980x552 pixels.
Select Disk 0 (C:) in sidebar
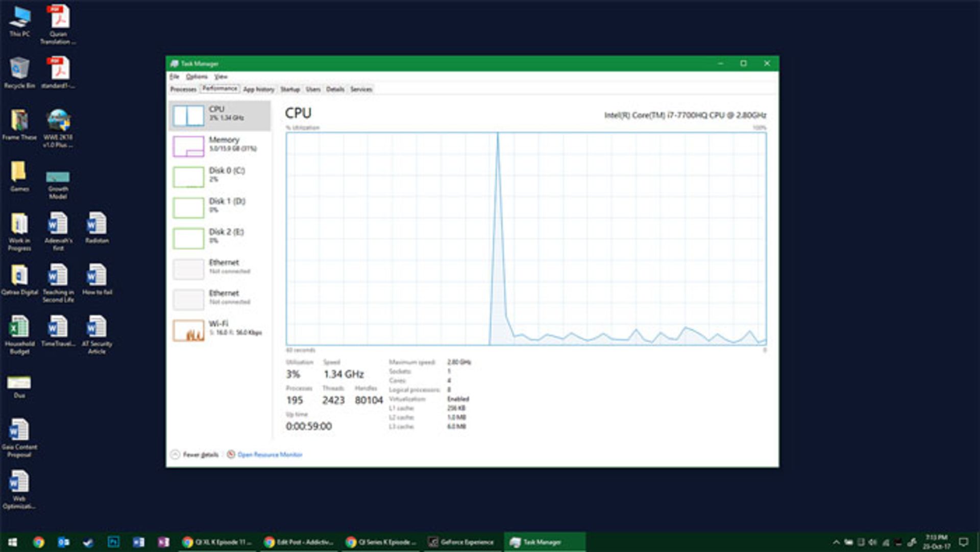click(219, 177)
